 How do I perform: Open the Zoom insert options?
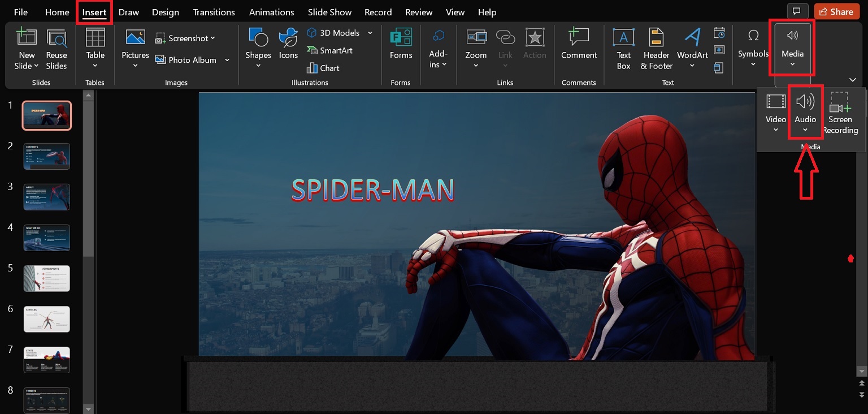pos(476,49)
